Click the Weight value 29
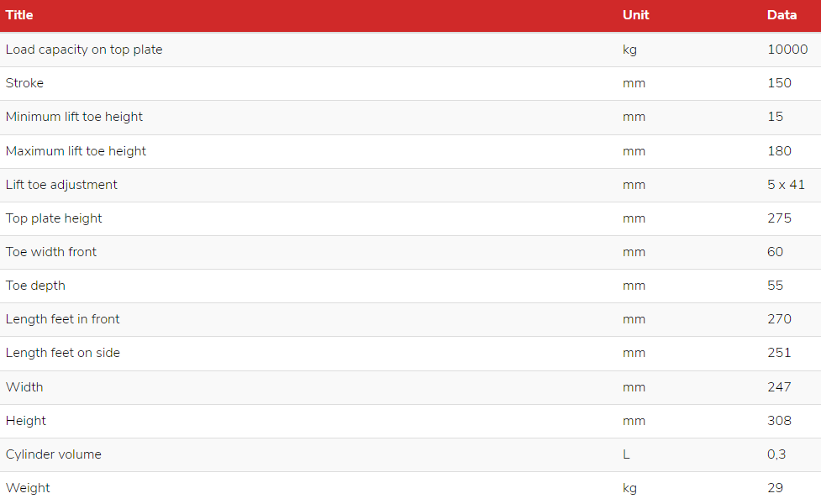Screen dimensions: 821x504 point(775,488)
